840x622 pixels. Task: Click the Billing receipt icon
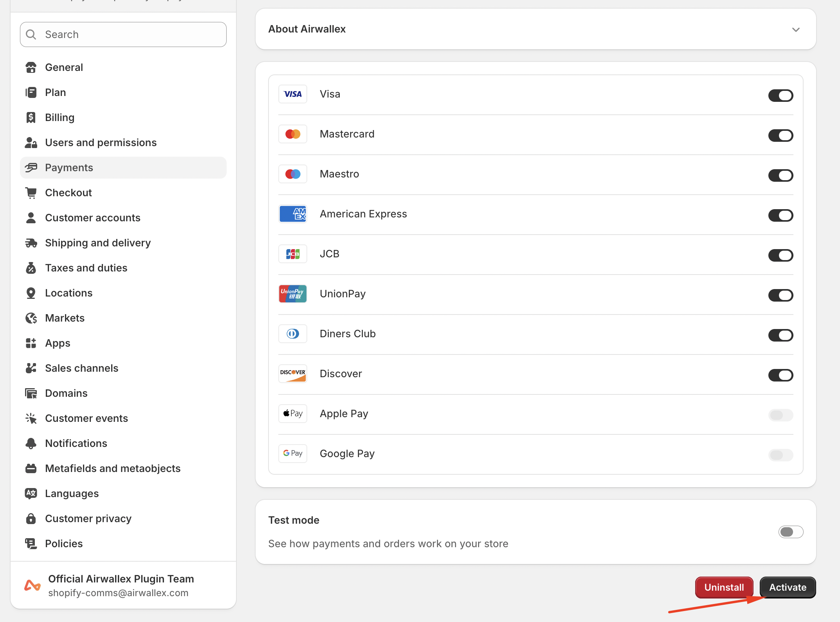coord(31,118)
